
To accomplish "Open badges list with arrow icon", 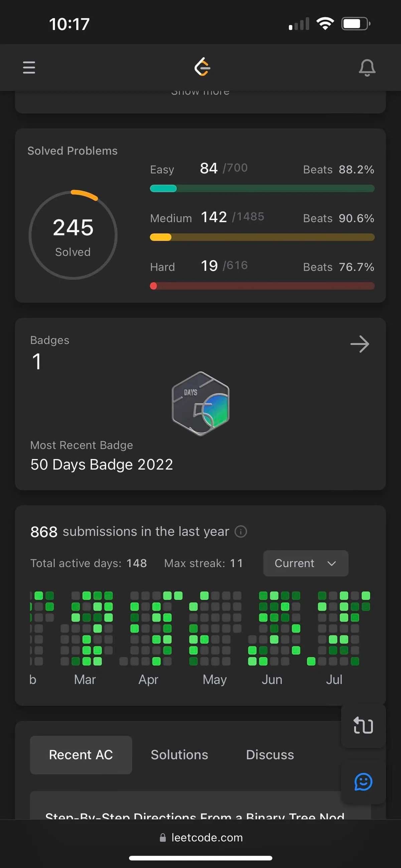I will coord(360,344).
